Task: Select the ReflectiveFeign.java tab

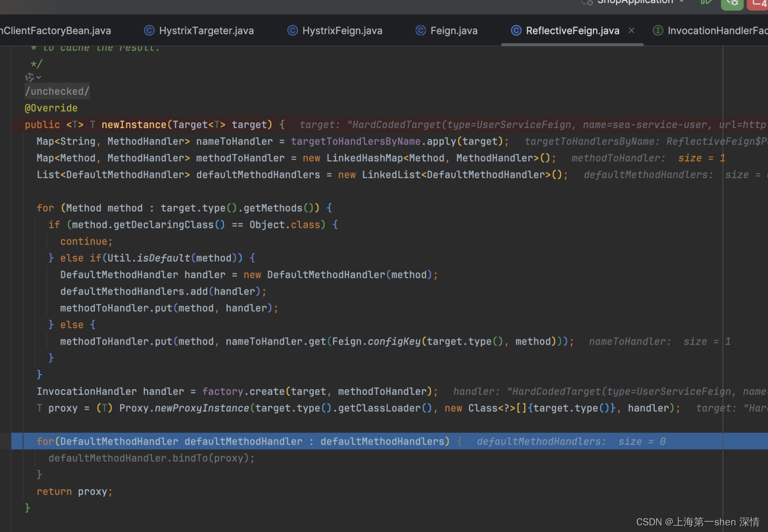Action: click(x=572, y=31)
